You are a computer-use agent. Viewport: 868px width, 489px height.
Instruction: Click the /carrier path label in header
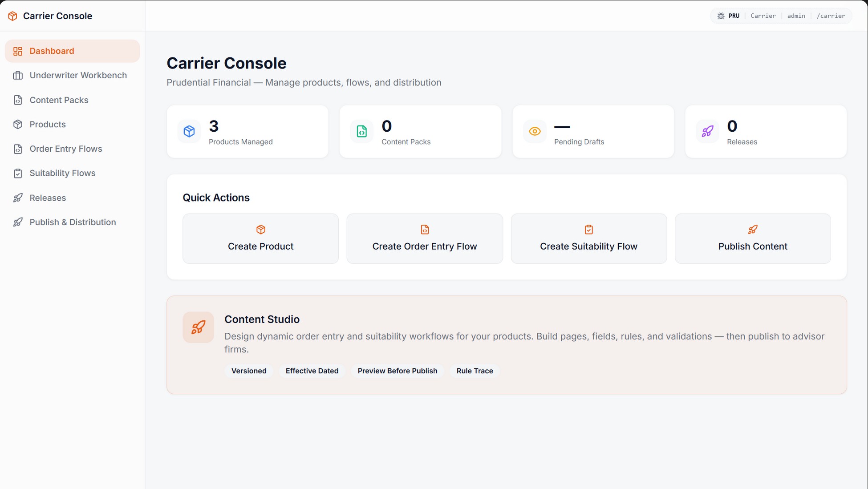(x=831, y=16)
